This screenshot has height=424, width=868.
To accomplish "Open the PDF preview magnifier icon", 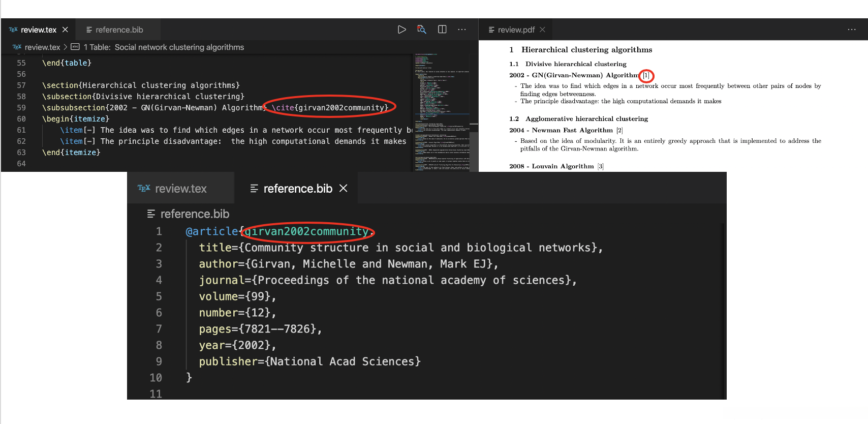I will [x=421, y=29].
